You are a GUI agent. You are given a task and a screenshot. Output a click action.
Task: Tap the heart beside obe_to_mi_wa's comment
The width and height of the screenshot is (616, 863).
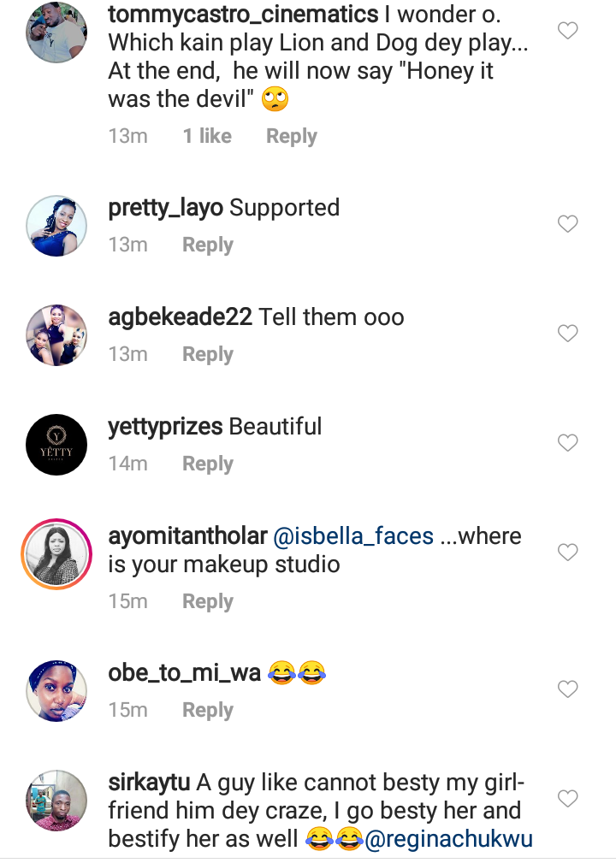click(x=568, y=689)
